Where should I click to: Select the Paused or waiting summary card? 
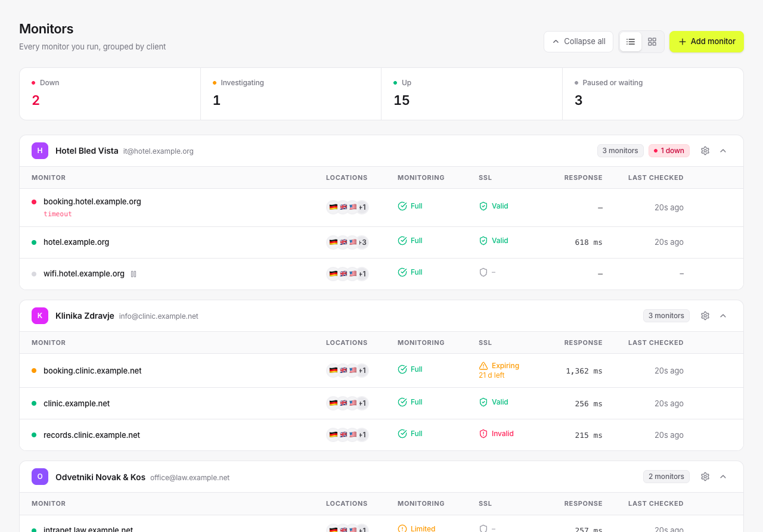click(653, 94)
